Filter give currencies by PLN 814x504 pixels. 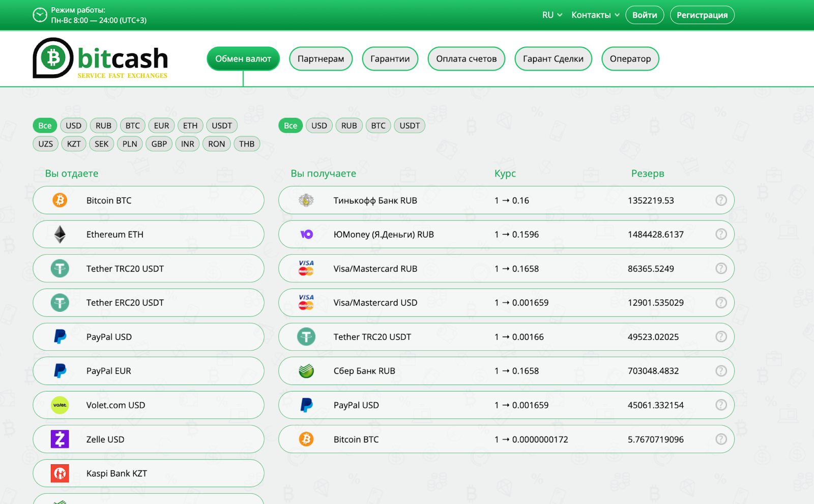pos(130,144)
